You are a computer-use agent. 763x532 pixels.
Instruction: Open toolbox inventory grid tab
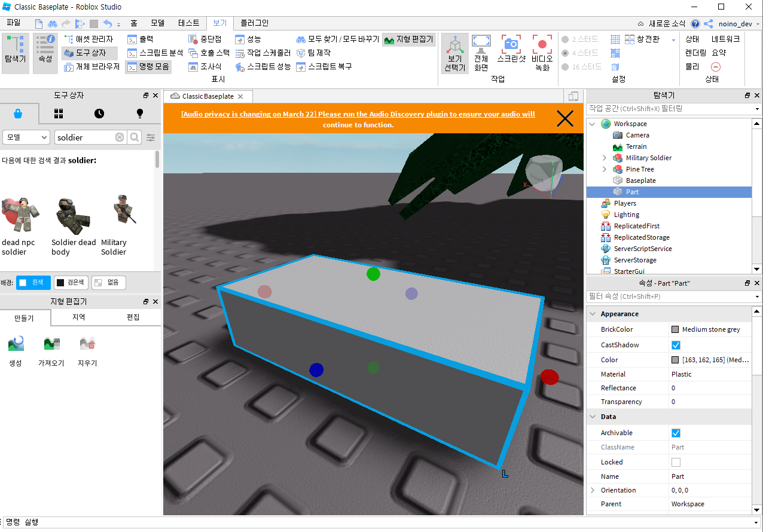click(59, 114)
